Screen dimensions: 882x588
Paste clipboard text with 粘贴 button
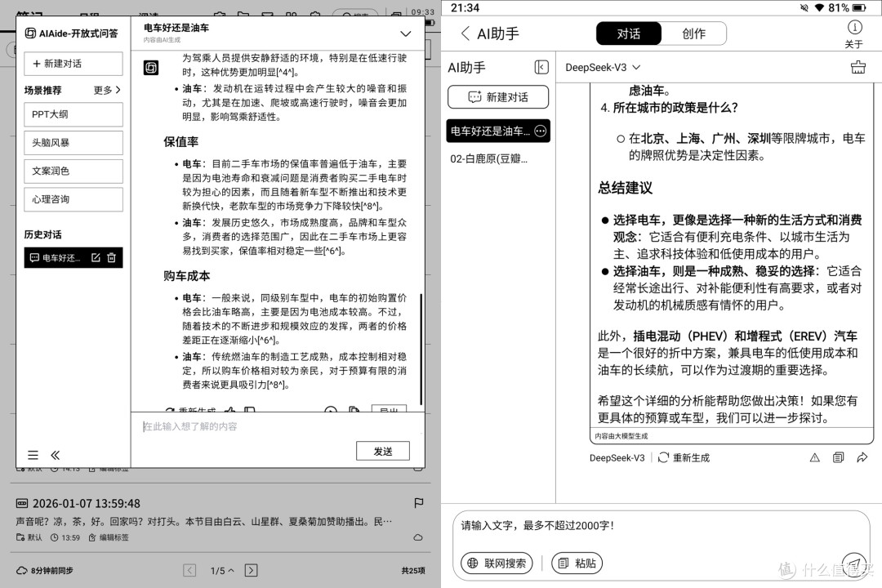coord(577,563)
